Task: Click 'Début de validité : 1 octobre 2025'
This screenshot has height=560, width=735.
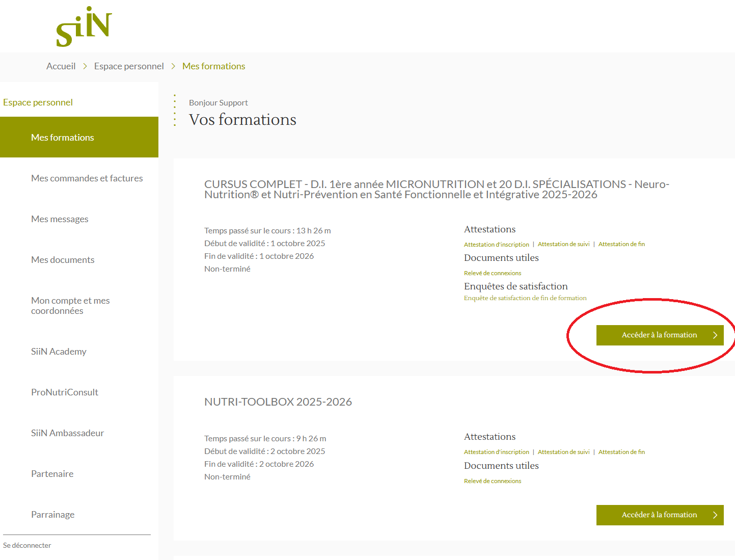Action: coord(264,244)
